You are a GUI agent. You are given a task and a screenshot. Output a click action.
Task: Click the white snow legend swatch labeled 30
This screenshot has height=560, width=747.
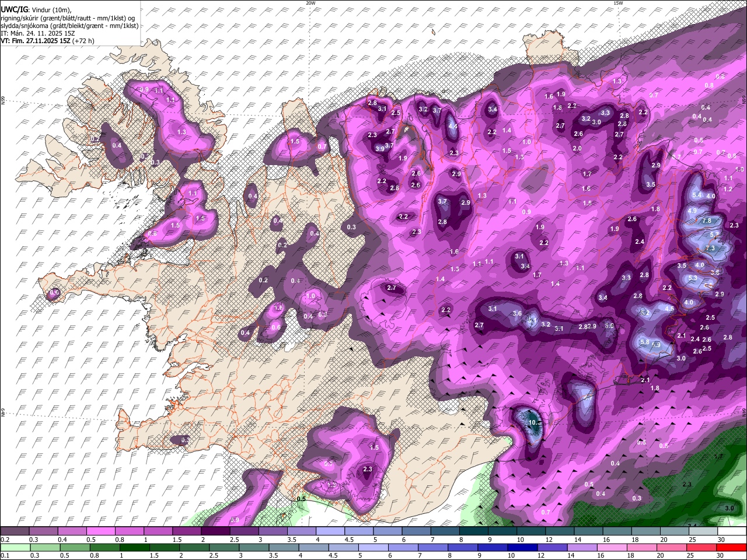[732, 531]
